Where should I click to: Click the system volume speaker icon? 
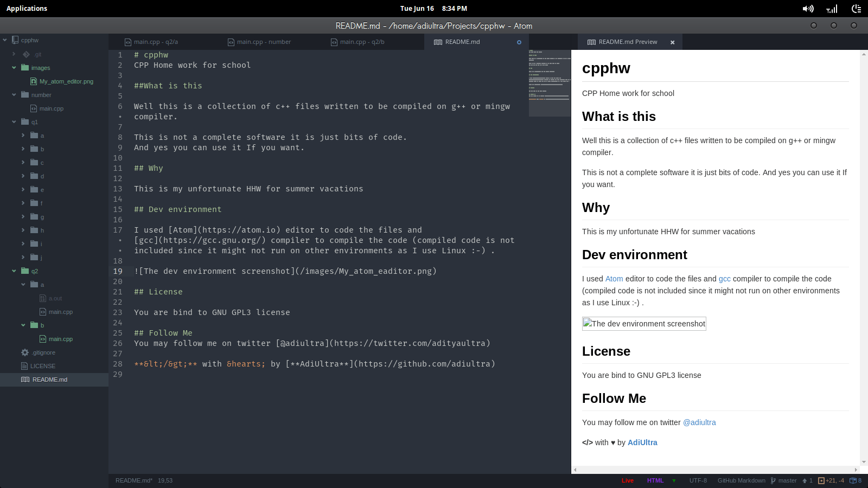[x=808, y=9]
